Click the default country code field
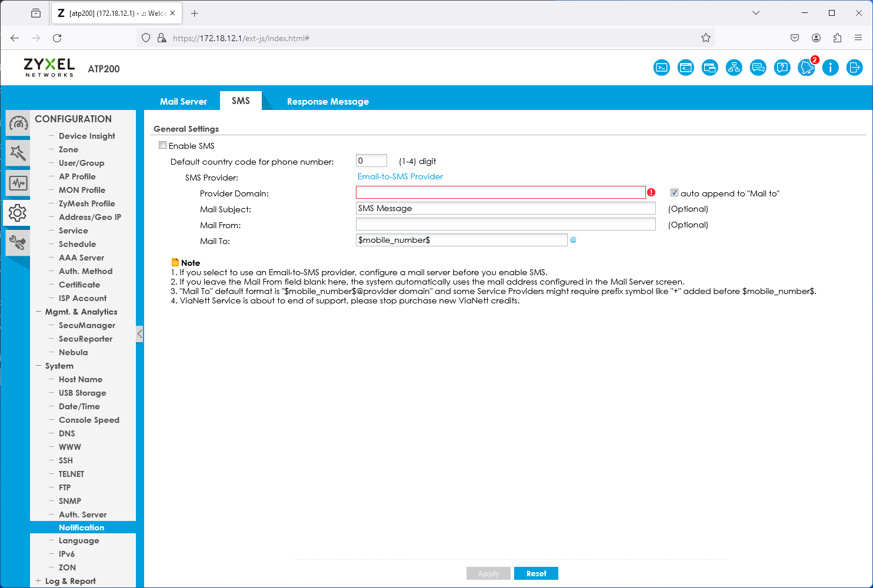Image resolution: width=873 pixels, height=588 pixels. (x=371, y=161)
